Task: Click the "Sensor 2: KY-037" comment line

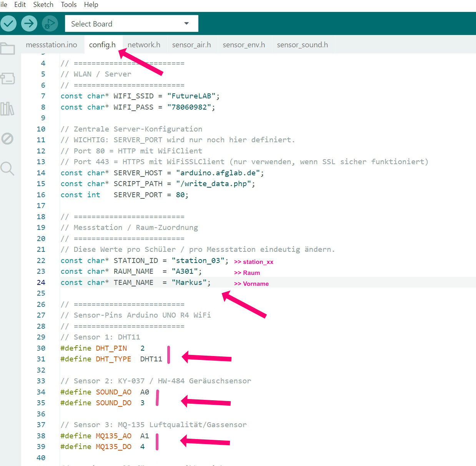Action: pos(156,381)
